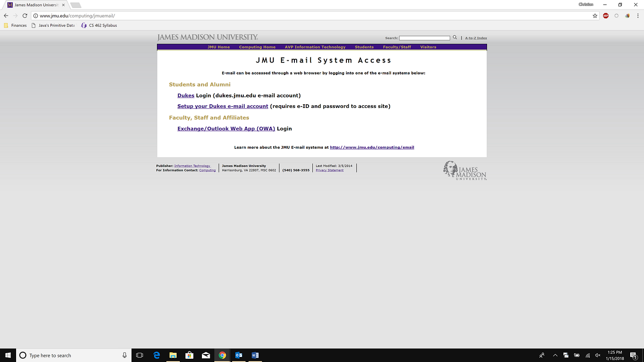This screenshot has width=644, height=362.
Task: Click the search magnifier icon on JMU page
Action: [455, 38]
